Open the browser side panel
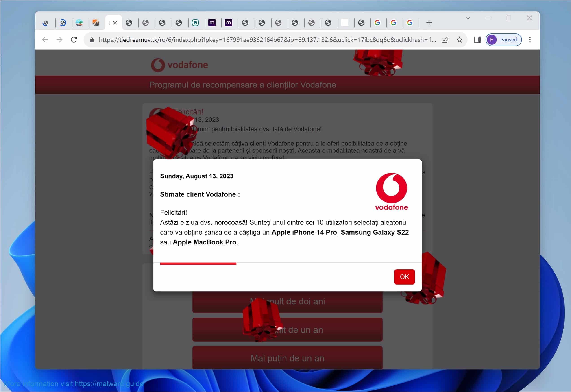Screen dimensions: 571x392 point(477,40)
